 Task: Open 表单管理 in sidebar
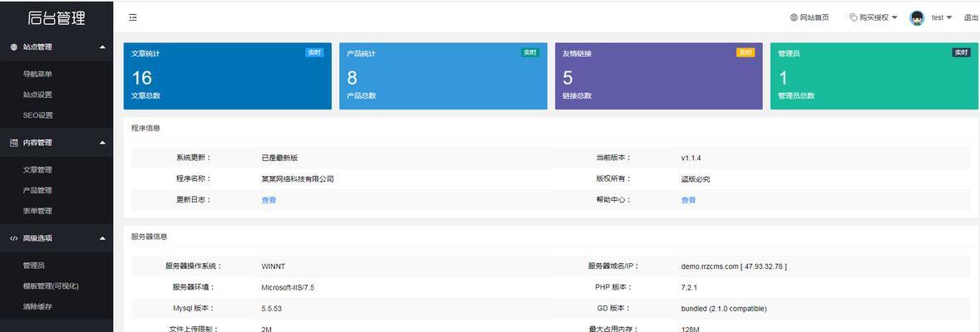click(37, 211)
